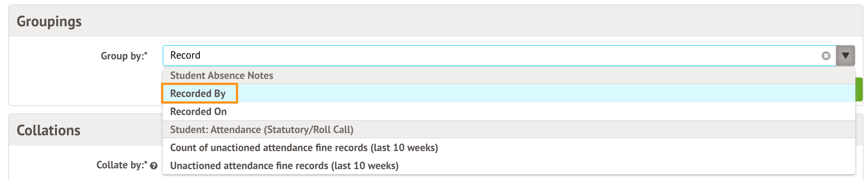Pick Unactioned attendance fine records (last 10 weeks)
Screen dimensions: 868x180
pos(284,166)
